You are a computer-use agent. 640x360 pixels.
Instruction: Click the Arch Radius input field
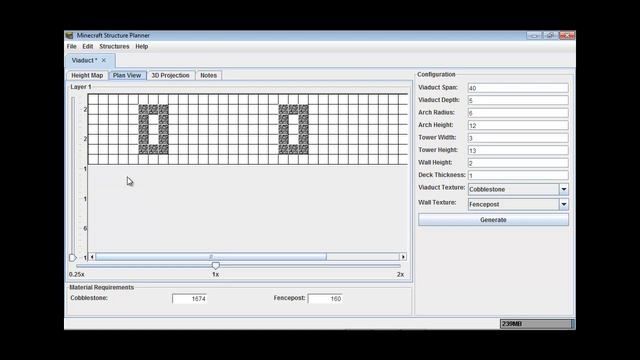[x=518, y=113]
